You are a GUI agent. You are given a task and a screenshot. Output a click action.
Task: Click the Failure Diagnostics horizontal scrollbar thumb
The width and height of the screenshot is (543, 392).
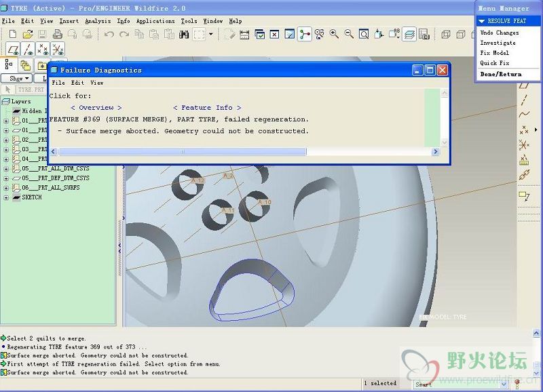[182, 151]
